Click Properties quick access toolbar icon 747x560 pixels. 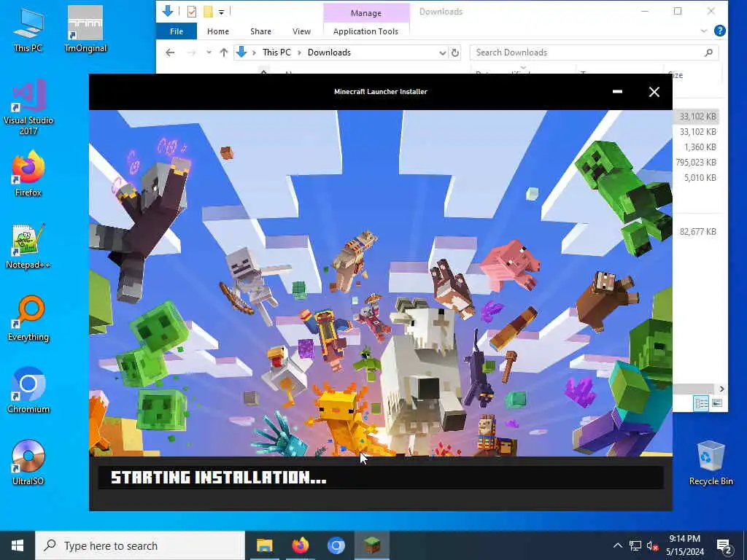pos(192,12)
